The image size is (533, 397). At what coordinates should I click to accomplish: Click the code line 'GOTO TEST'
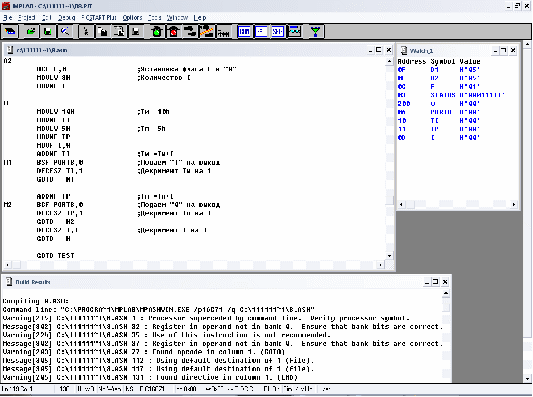(55, 256)
